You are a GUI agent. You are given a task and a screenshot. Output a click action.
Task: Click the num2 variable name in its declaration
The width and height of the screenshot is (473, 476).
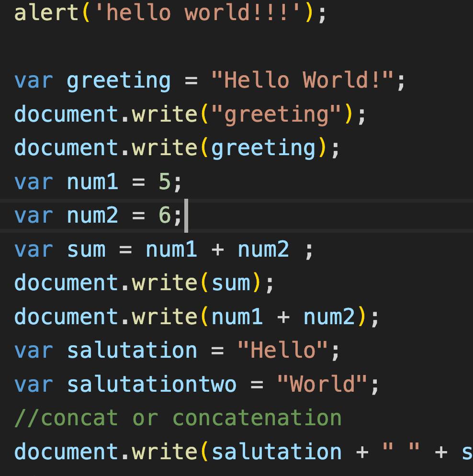coord(92,215)
